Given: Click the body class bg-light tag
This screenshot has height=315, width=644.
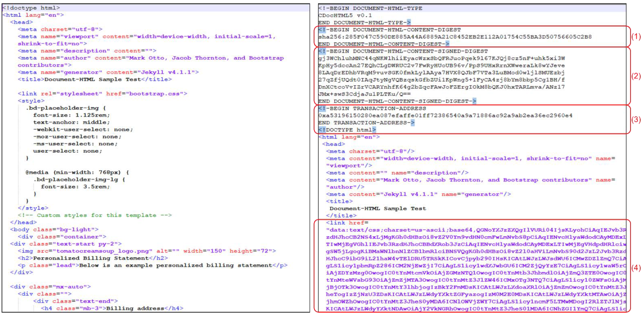Looking at the screenshot, I should click(x=54, y=229).
